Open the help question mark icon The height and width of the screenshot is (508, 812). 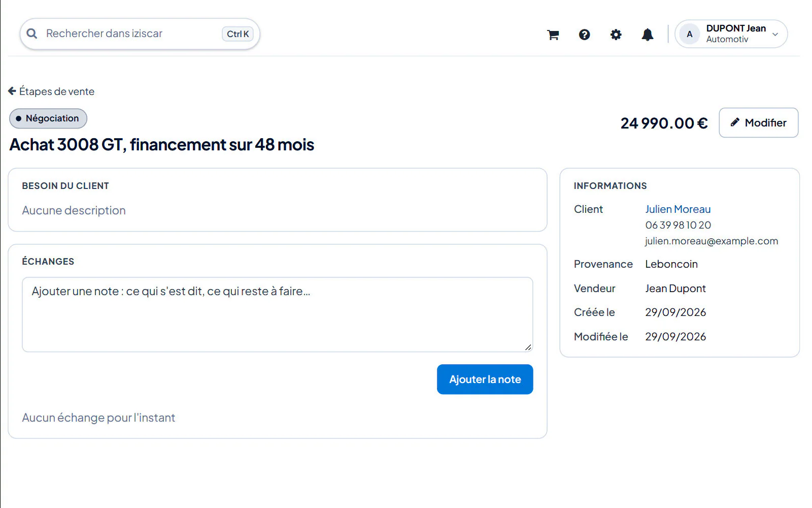tap(584, 35)
